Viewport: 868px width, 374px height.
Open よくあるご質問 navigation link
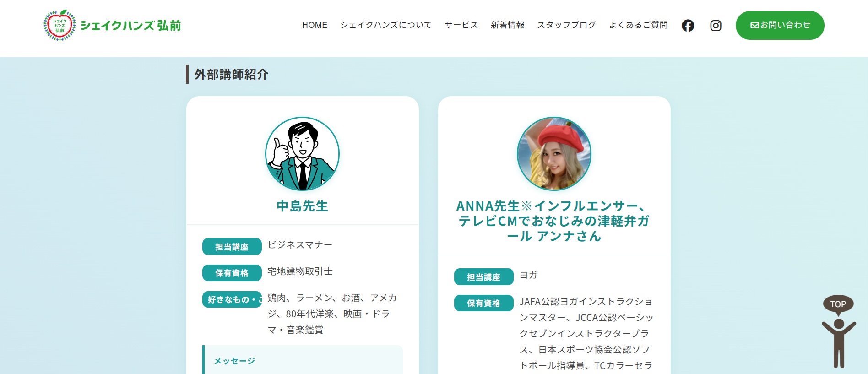tap(638, 25)
